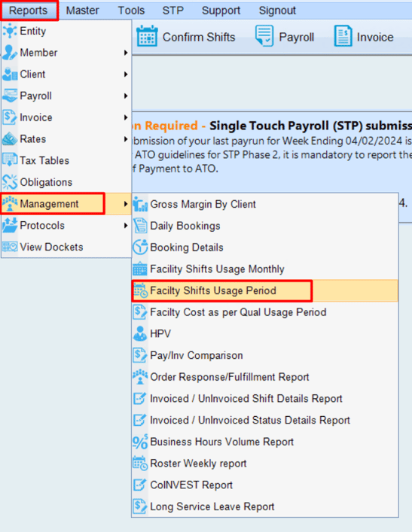
Task: Open the Master menu
Action: [x=83, y=11]
